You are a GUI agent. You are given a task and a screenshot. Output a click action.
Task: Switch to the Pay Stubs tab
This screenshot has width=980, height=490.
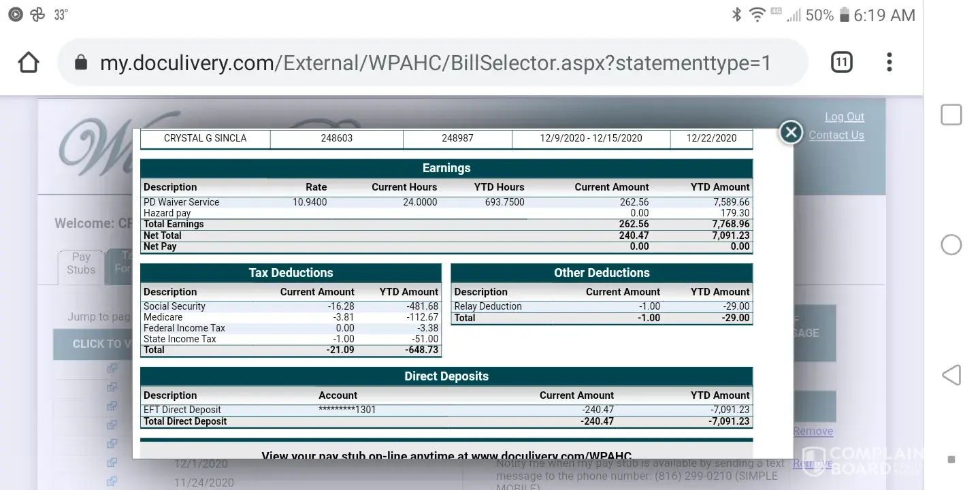tap(81, 263)
